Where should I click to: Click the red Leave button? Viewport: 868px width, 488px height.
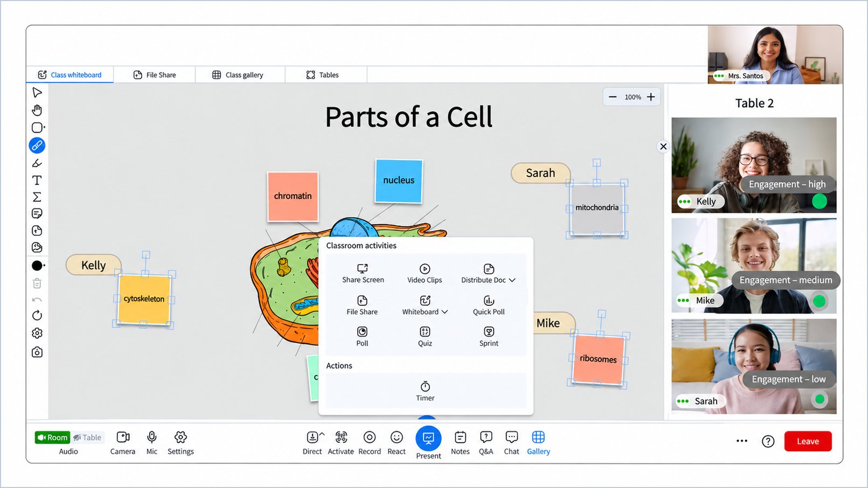pyautogui.click(x=808, y=441)
